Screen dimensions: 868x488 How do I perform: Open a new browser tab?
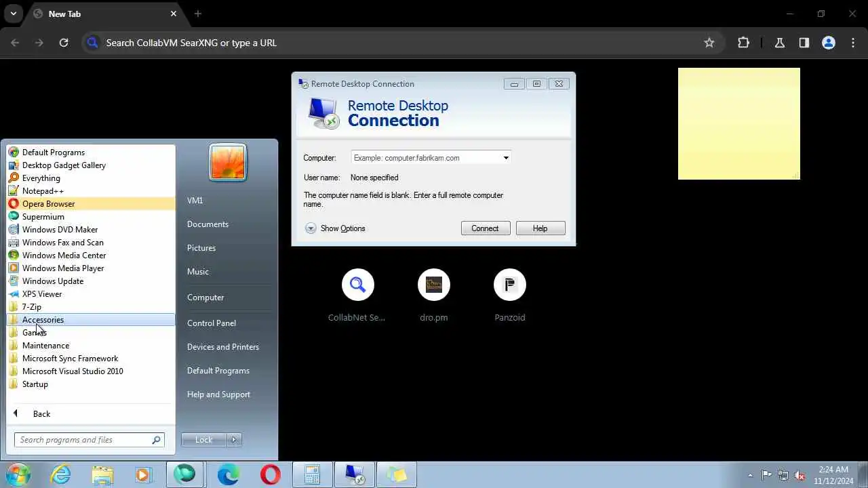pyautogui.click(x=198, y=14)
